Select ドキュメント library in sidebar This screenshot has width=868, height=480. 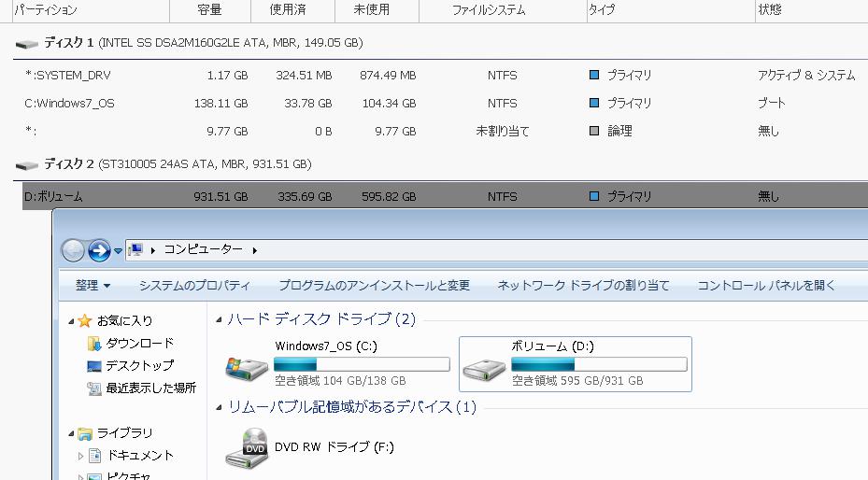click(x=140, y=456)
